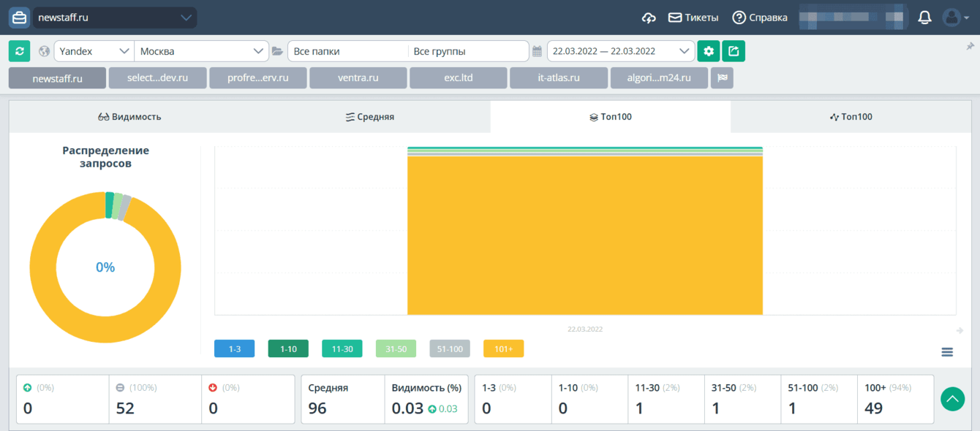Switch to the Видимость tab
Image resolution: width=980 pixels, height=431 pixels.
point(129,117)
